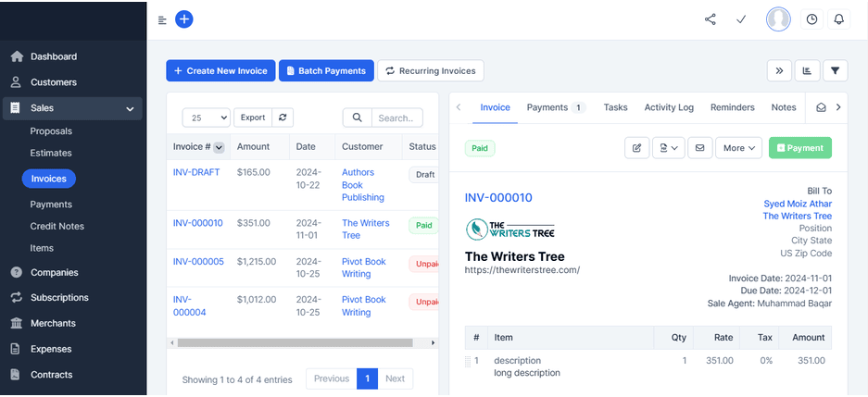Open invoice INV-000005 link
The image size is (868, 397).
click(198, 262)
